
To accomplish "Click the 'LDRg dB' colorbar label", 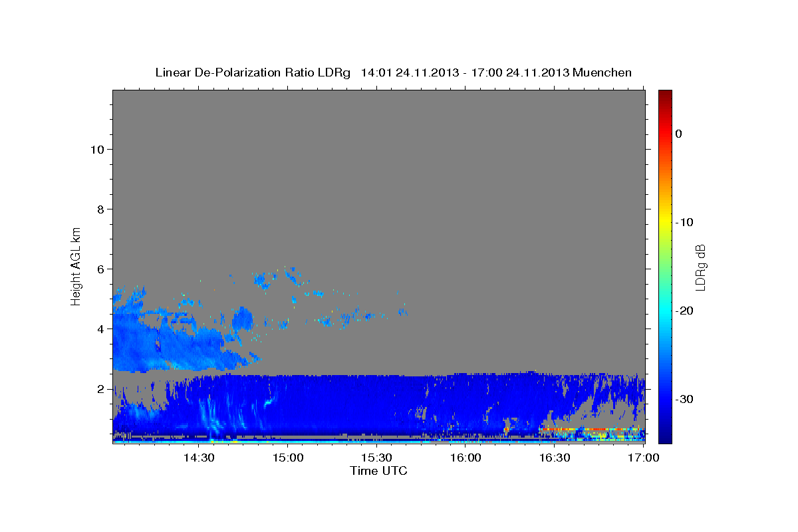I will pos(700,267).
